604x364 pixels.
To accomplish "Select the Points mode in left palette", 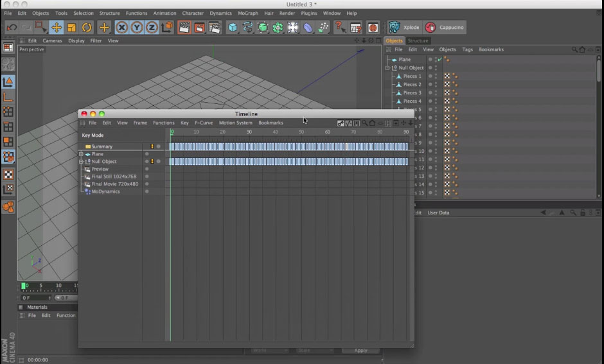I will (8, 112).
